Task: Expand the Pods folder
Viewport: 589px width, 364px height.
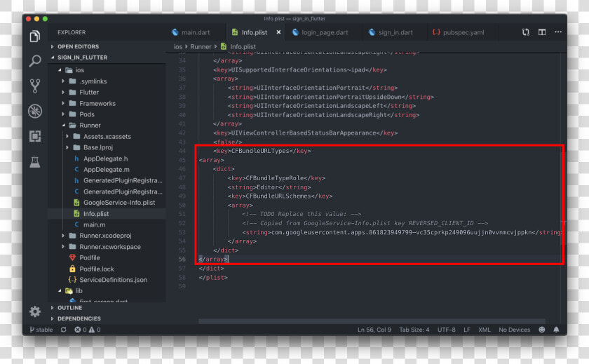Action: click(x=87, y=114)
